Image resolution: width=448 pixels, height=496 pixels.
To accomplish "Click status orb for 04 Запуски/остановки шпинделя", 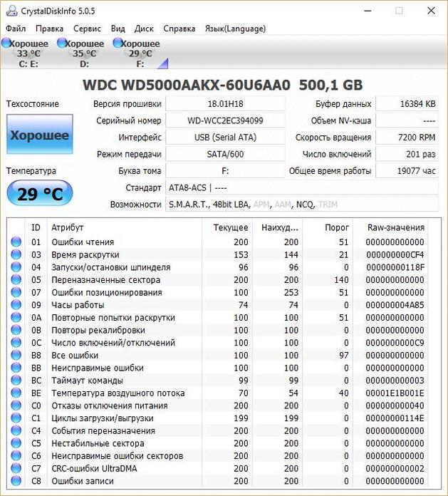I will 16,267.
